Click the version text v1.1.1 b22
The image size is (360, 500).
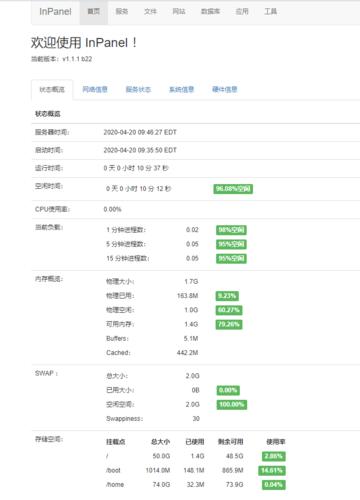click(x=77, y=59)
